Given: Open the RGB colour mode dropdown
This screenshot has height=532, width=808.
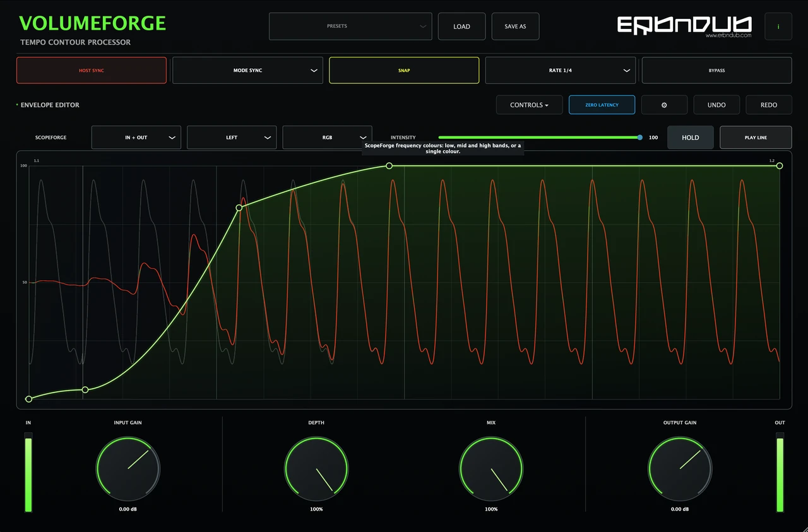Looking at the screenshot, I should click(x=327, y=138).
